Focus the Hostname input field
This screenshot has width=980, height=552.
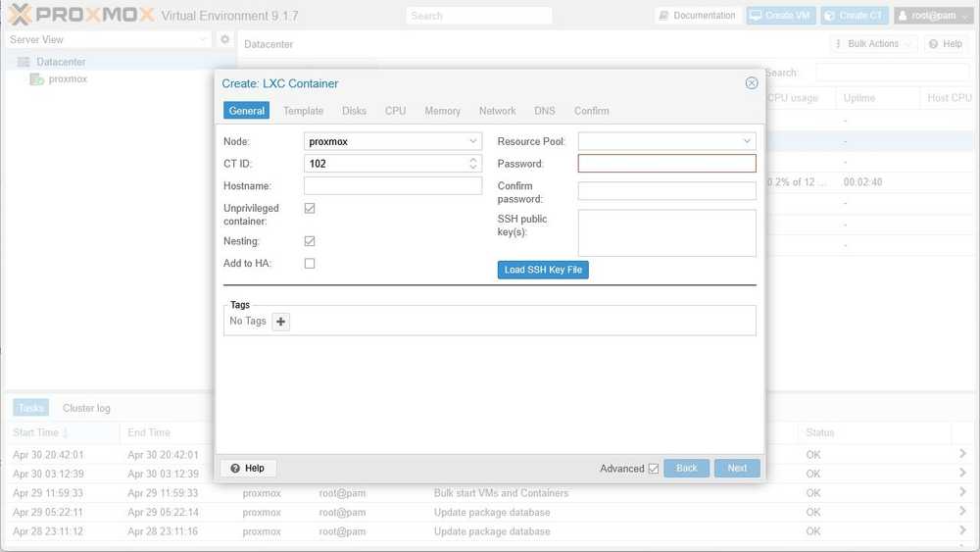(393, 185)
